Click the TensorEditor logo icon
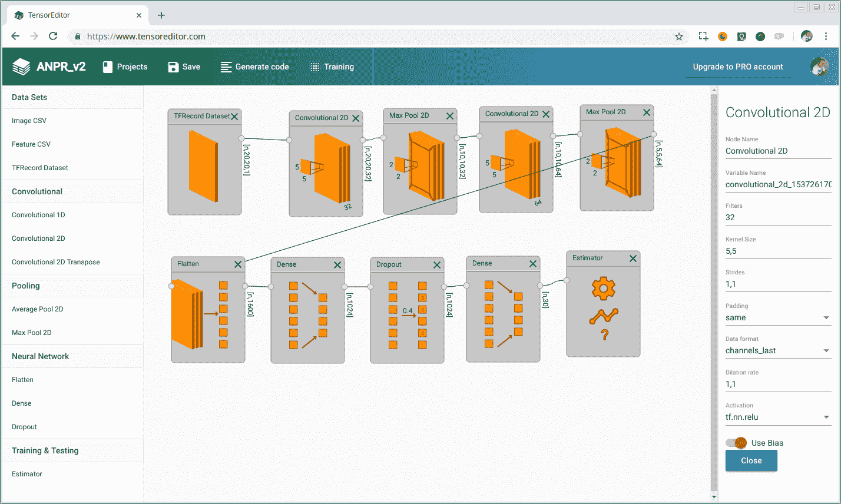The width and height of the screenshot is (841, 504). coord(21,67)
